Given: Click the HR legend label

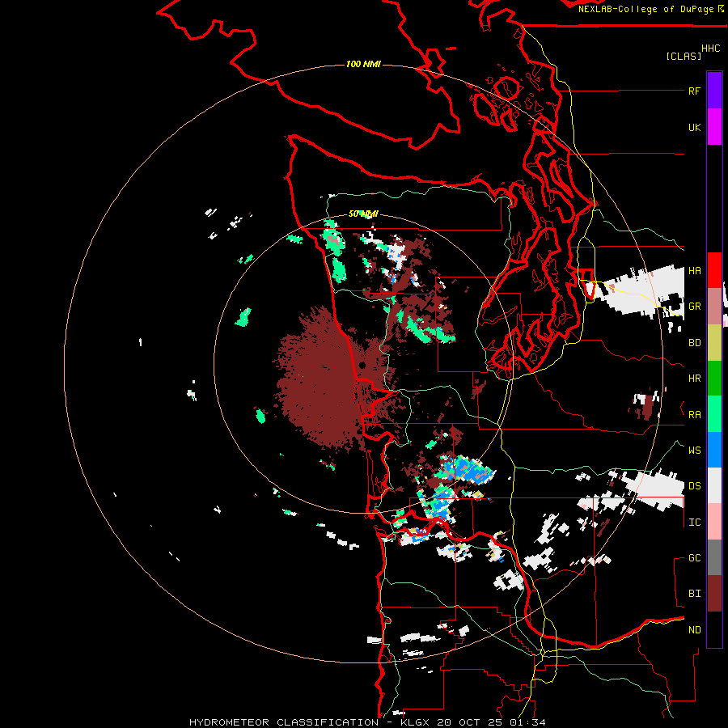Looking at the screenshot, I should (x=694, y=379).
